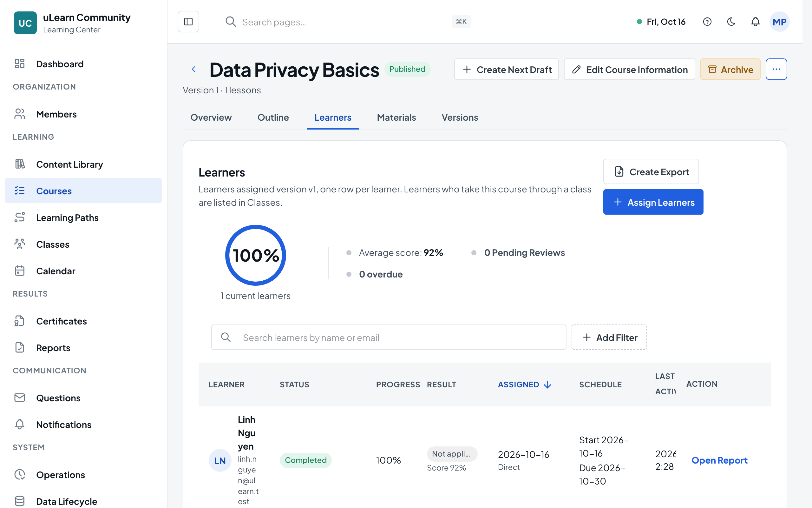
Task: Click the 100% completion progress ring
Action: 255,255
